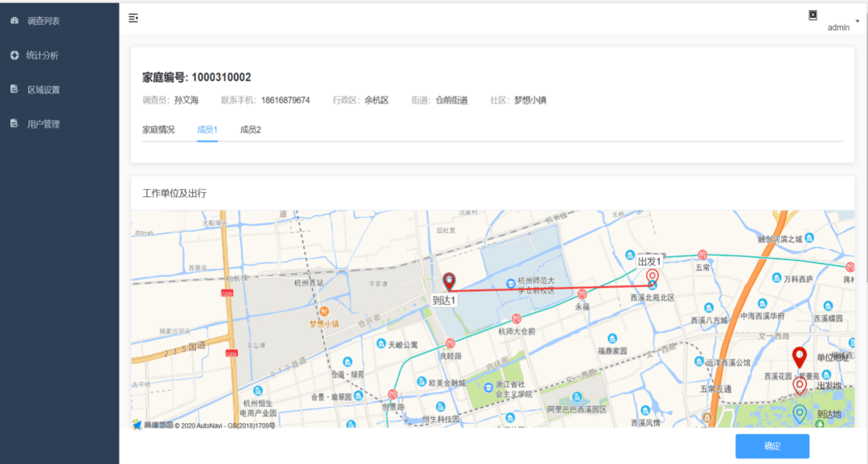
Task: Click the 梦想小镇 orange restaurant marker
Action: 325,312
